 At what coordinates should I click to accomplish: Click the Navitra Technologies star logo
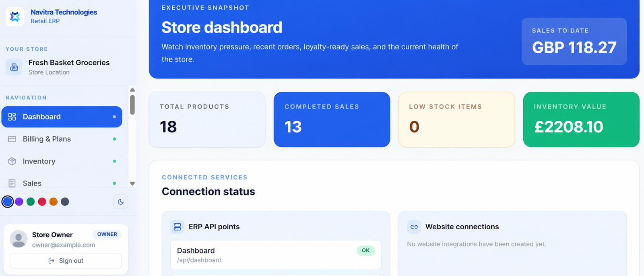(15, 16)
